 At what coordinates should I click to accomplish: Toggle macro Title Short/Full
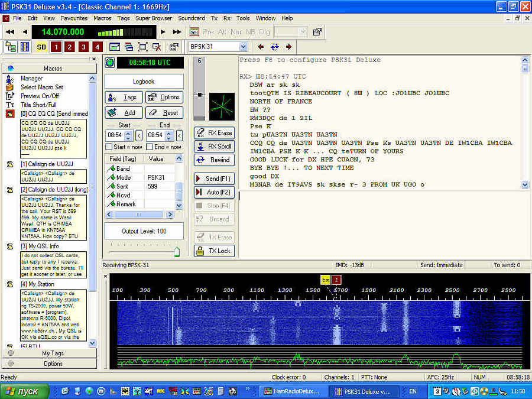[38, 105]
